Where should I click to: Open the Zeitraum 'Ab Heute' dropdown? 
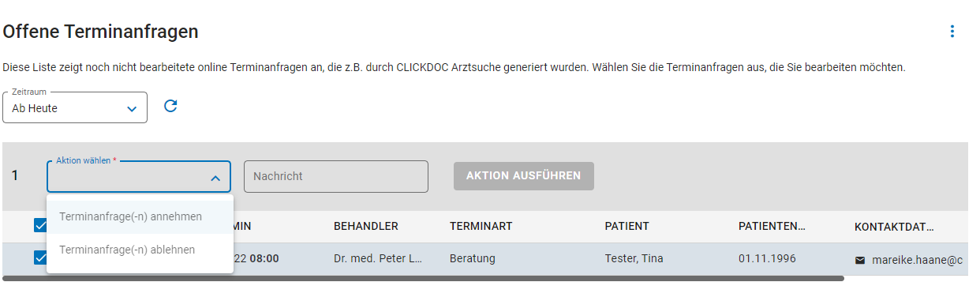click(75, 107)
